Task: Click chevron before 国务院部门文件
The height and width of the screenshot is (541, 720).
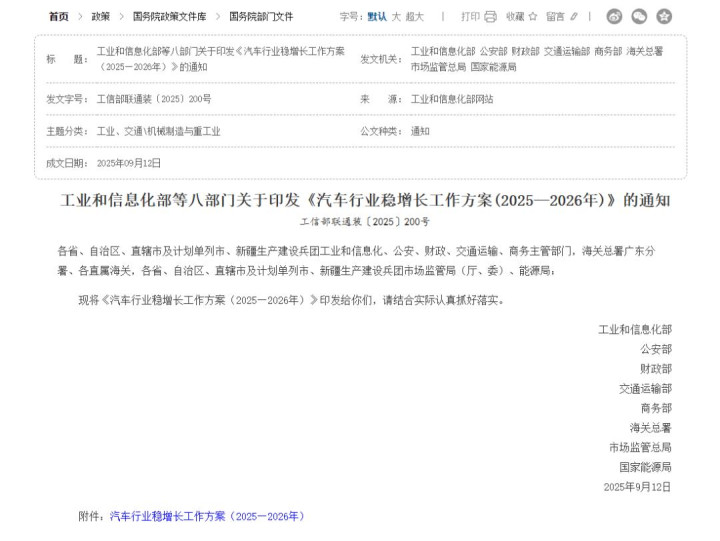Action: click(x=218, y=17)
